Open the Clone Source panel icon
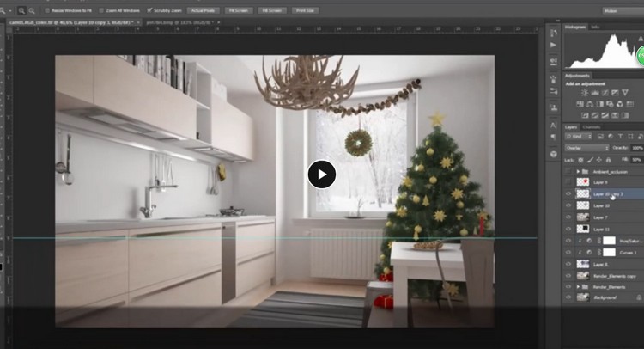The image size is (644, 349). (553, 108)
